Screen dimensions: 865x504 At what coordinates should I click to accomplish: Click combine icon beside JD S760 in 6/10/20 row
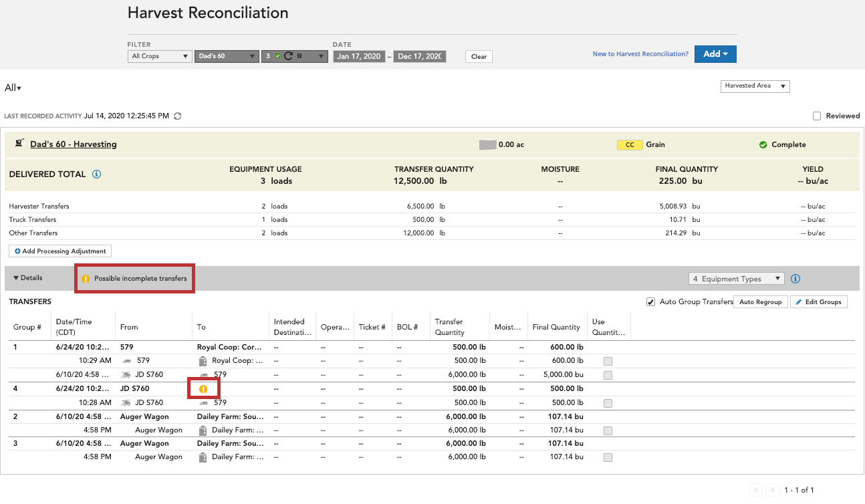(126, 375)
